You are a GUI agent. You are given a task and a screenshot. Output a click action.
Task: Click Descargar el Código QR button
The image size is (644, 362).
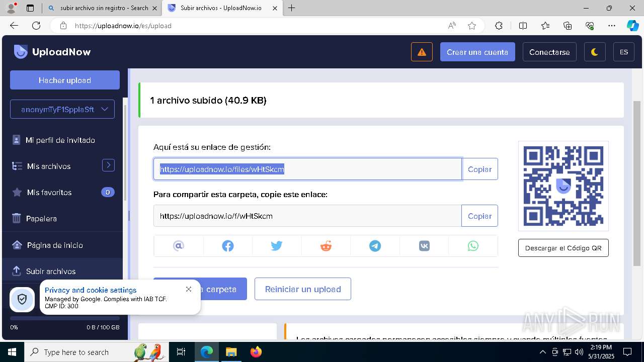tap(563, 248)
